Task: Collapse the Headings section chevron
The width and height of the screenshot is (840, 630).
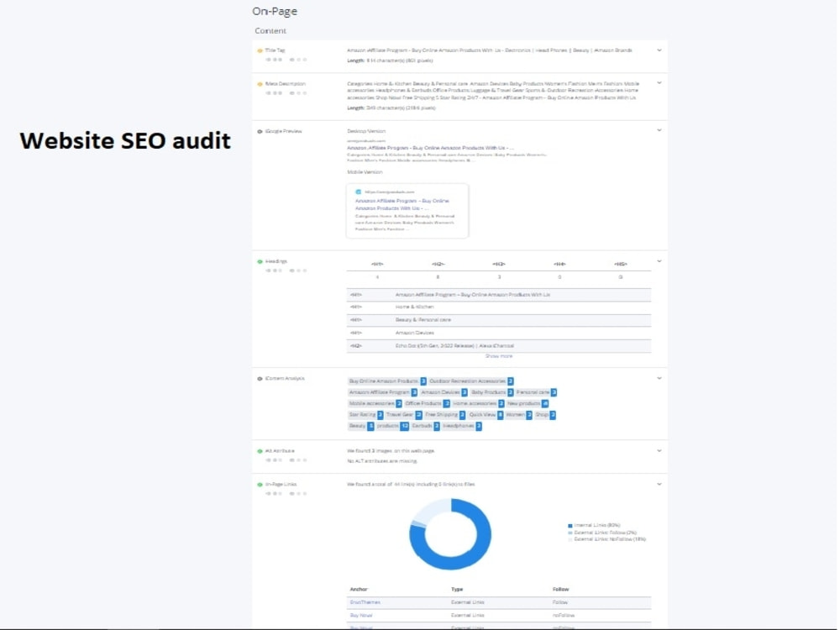Action: [661, 261]
